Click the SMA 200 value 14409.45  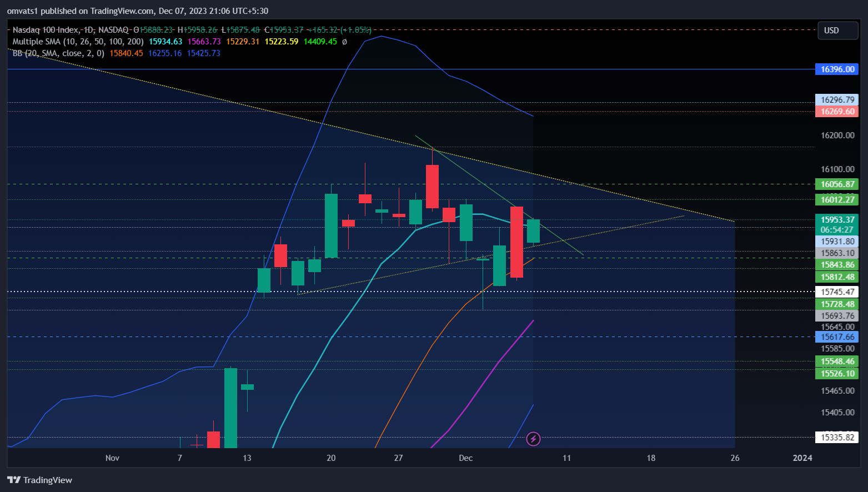(x=320, y=42)
